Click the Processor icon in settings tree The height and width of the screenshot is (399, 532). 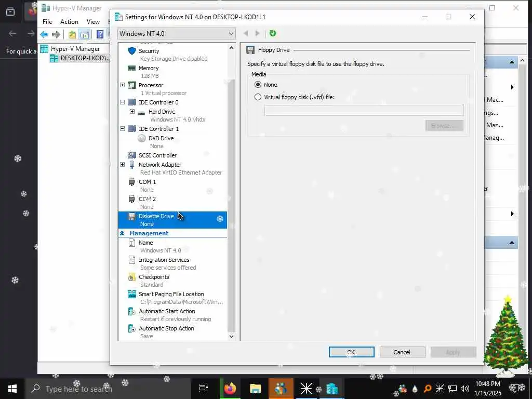131,85
